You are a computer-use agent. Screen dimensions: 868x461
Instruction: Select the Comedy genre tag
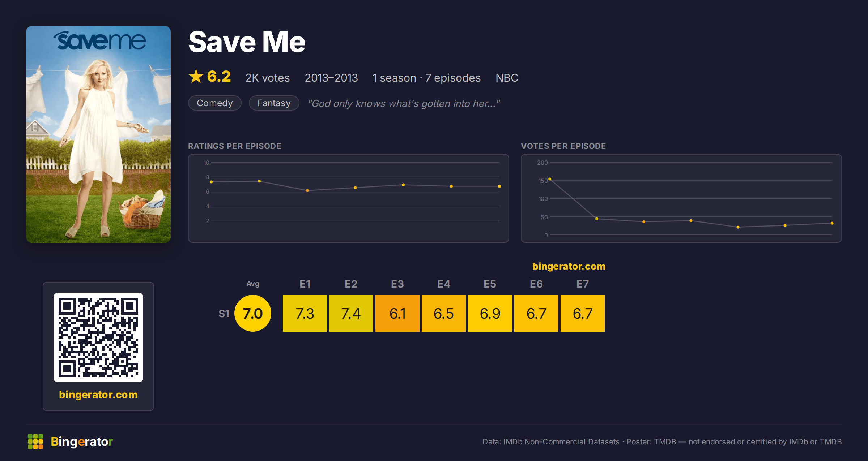click(x=215, y=103)
